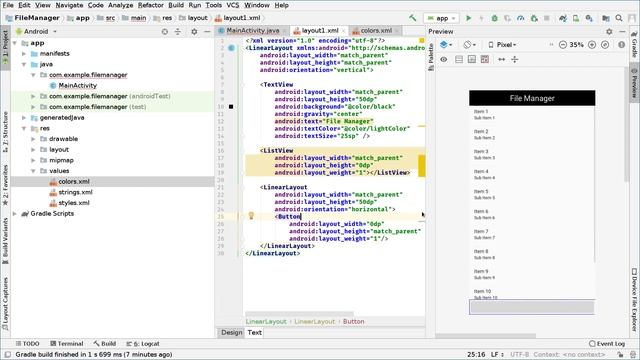Select strings.xml in project tree
Viewport: 640px width, 360px height.
coord(75,192)
